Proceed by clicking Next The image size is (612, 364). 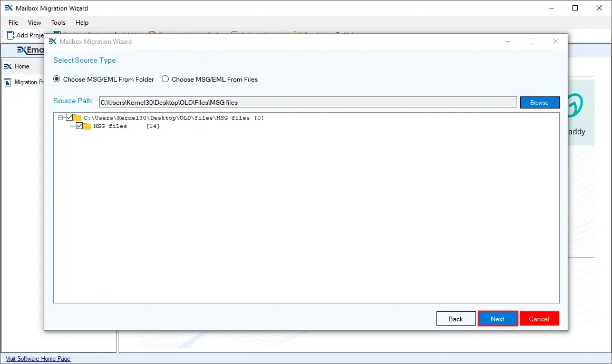[498, 318]
